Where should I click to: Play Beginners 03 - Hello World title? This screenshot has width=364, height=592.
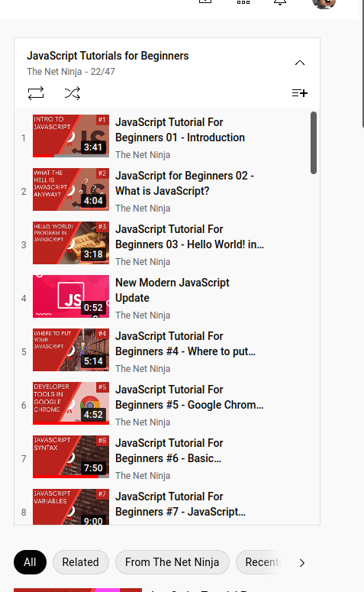coord(189,237)
